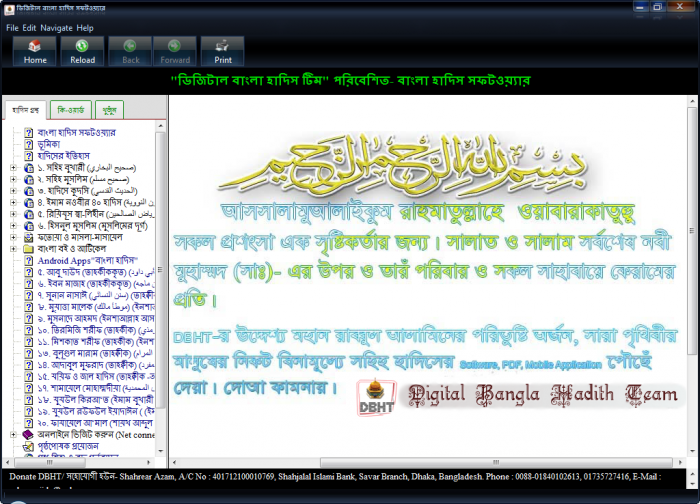700x504 pixels.
Task: Open ১০. তিরমিজি শরীফ tree entry
Action: [x=96, y=330]
